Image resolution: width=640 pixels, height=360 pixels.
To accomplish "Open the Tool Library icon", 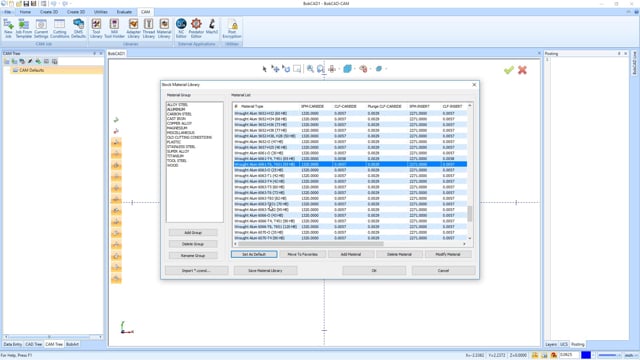I will (96, 28).
